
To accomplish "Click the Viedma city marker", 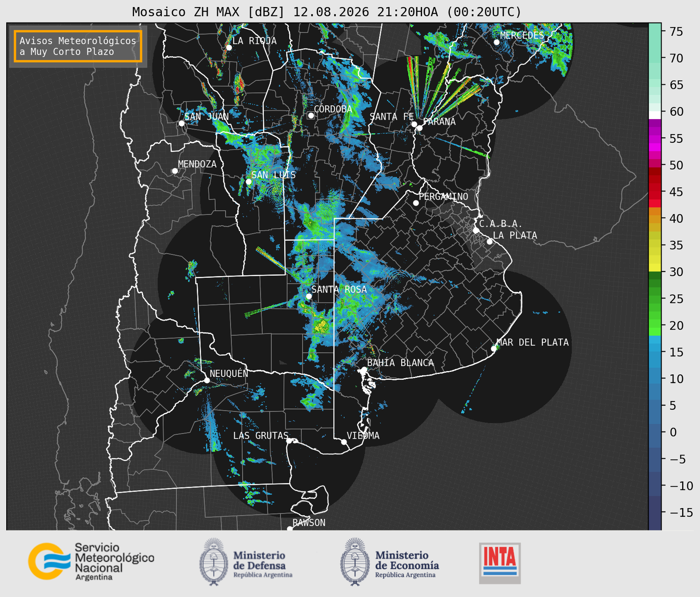I will pos(344,442).
